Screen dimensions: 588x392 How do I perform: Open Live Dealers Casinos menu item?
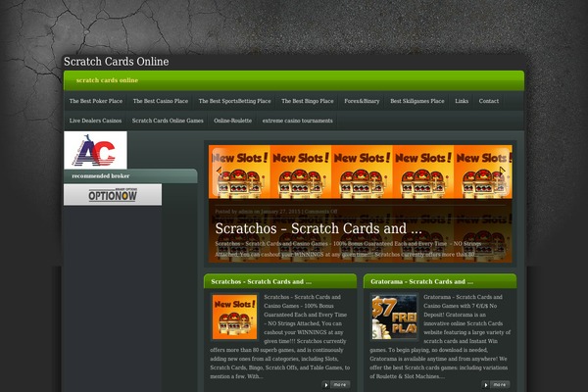[x=95, y=121]
